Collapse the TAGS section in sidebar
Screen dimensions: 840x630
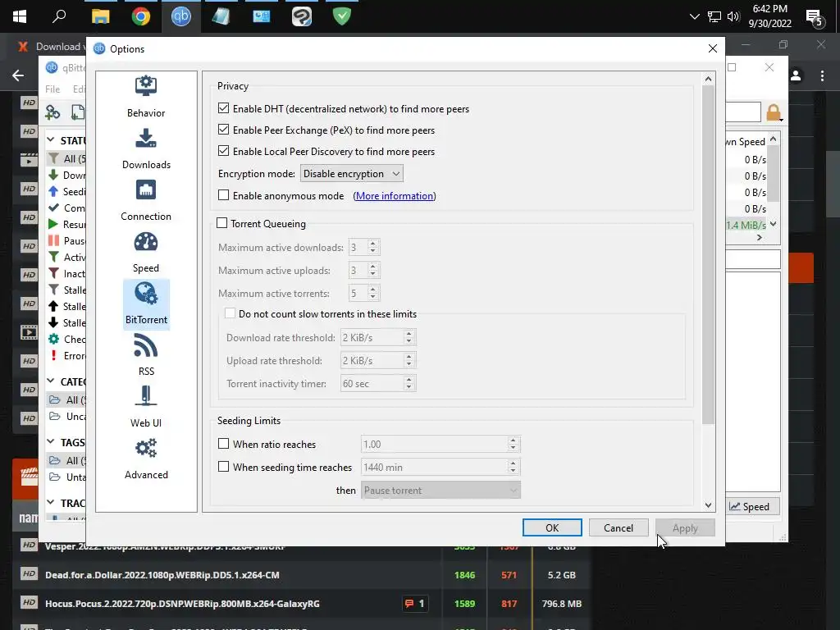click(50, 442)
